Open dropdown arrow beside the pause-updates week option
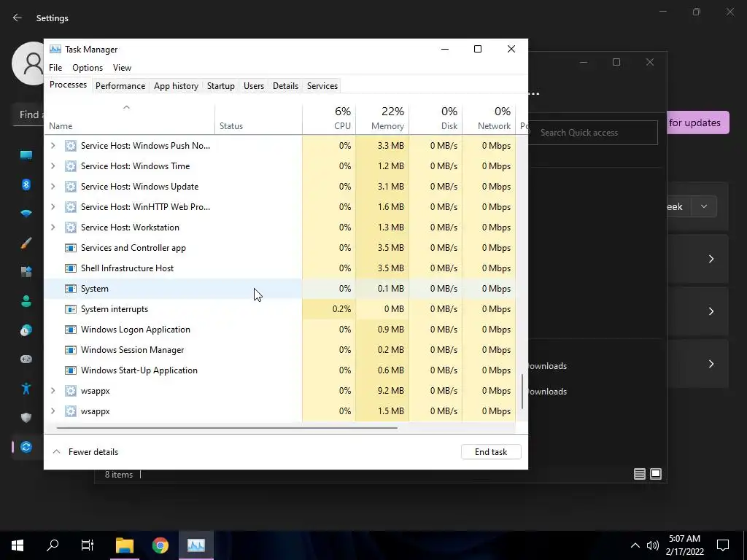Screen dimensions: 747x560 tap(704, 206)
